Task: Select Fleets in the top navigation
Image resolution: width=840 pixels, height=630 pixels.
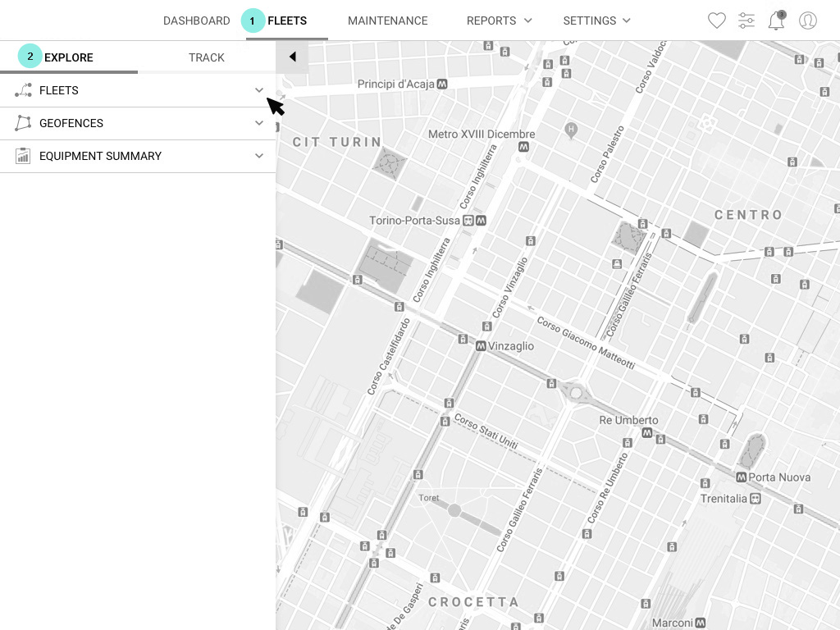Action: click(x=287, y=21)
